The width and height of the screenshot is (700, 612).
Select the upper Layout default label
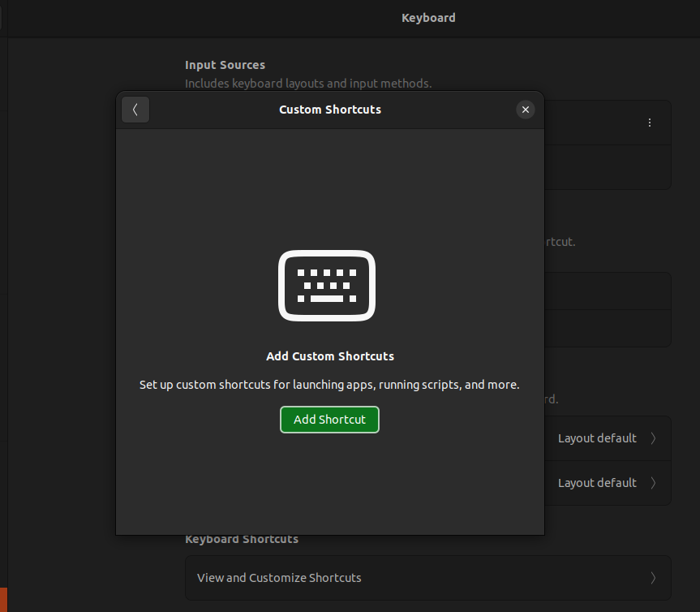[x=597, y=438]
